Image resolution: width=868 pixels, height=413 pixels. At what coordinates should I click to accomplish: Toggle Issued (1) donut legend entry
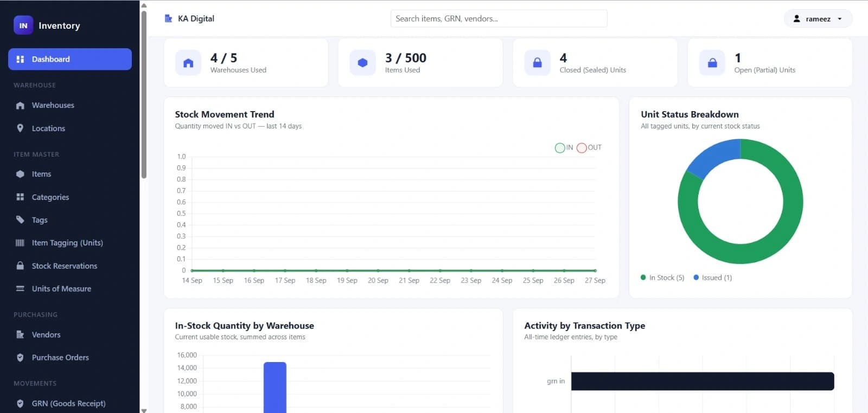coord(713,278)
